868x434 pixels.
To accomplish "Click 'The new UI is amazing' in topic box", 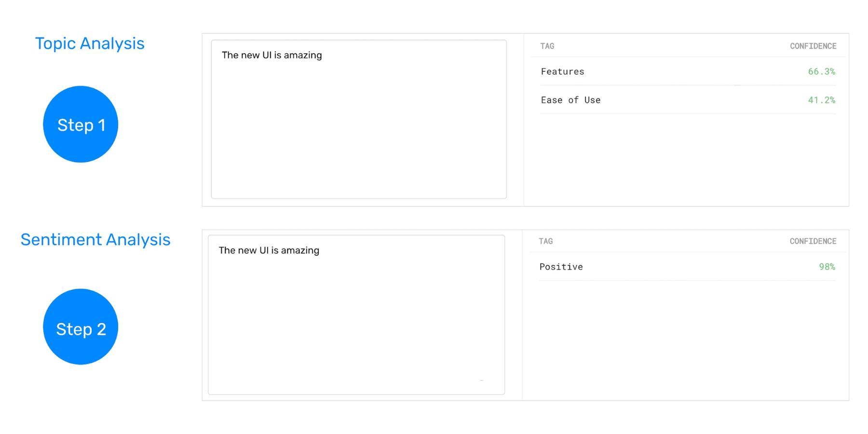I will tap(271, 55).
